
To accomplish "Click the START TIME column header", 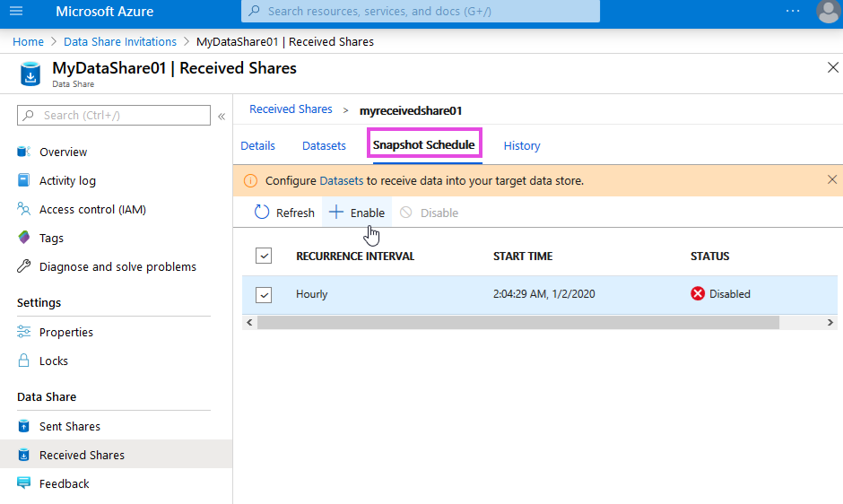I will pos(523,256).
